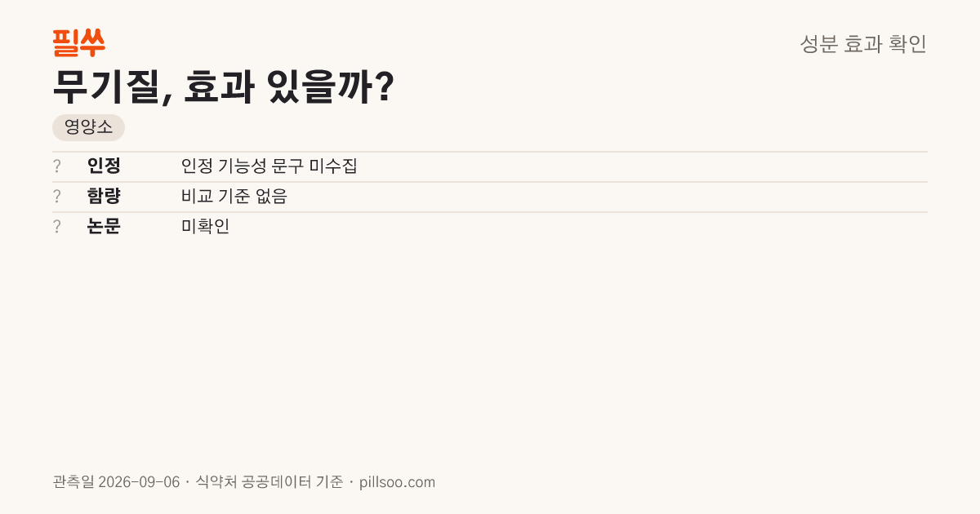The image size is (980, 514).
Task: Click the date 2026-09-06 in footer
Action: click(x=139, y=482)
